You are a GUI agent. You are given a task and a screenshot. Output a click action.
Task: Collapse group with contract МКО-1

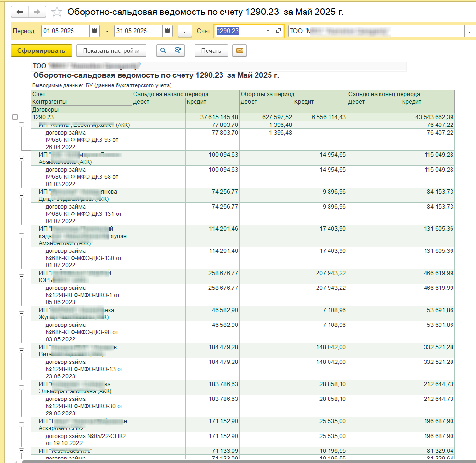point(21,276)
